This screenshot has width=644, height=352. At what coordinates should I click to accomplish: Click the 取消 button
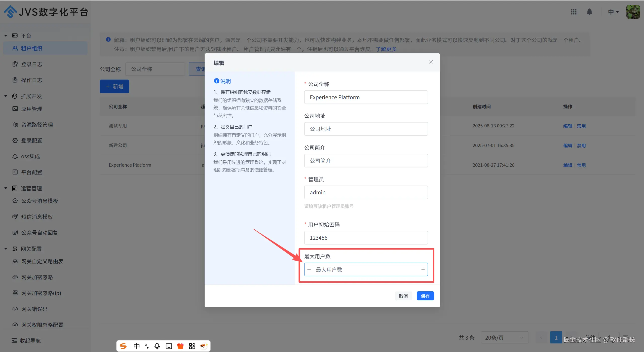[x=403, y=296]
